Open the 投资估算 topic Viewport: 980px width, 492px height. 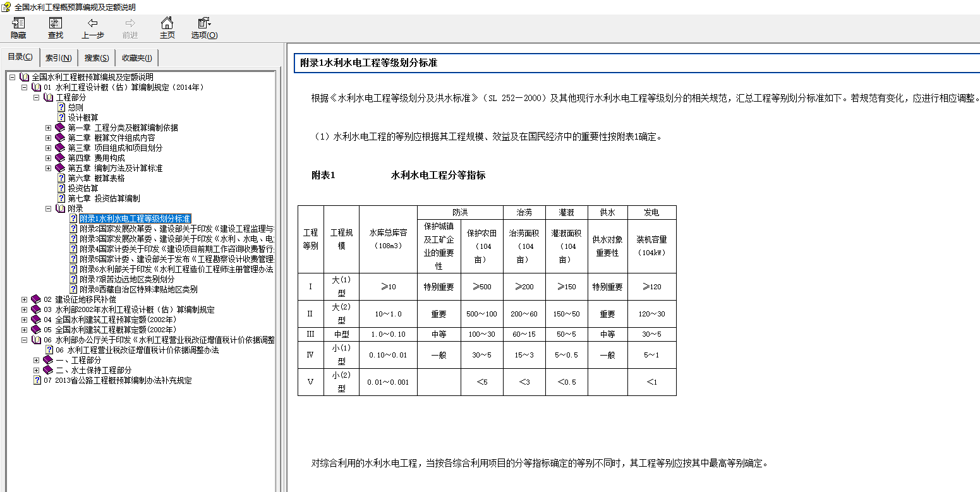click(x=83, y=188)
